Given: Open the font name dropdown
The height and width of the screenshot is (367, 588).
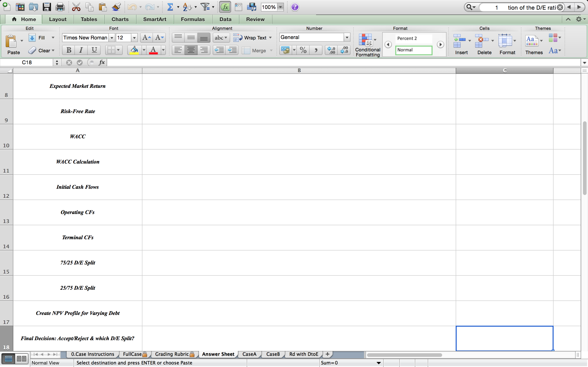Looking at the screenshot, I should tap(112, 38).
